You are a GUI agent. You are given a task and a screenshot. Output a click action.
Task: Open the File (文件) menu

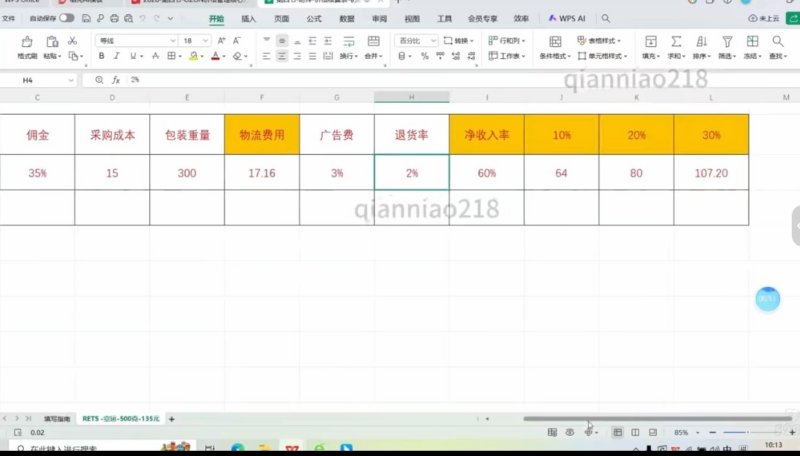(x=8, y=18)
